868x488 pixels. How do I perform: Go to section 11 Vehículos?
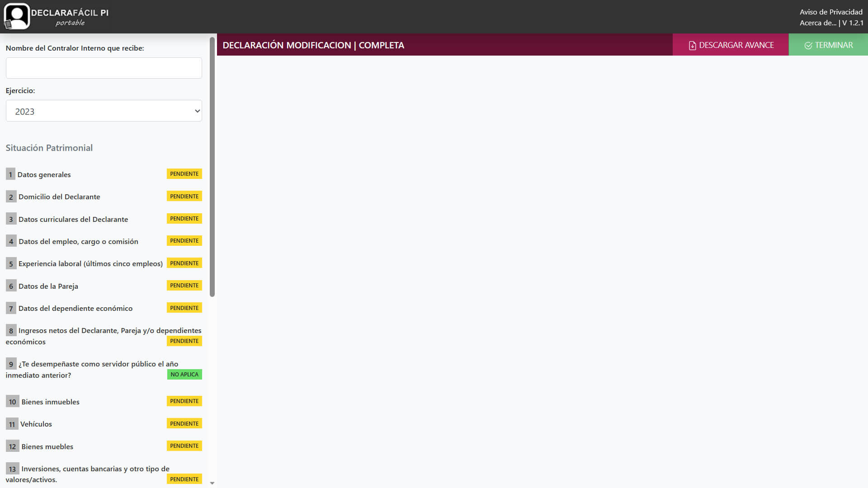pyautogui.click(x=36, y=424)
